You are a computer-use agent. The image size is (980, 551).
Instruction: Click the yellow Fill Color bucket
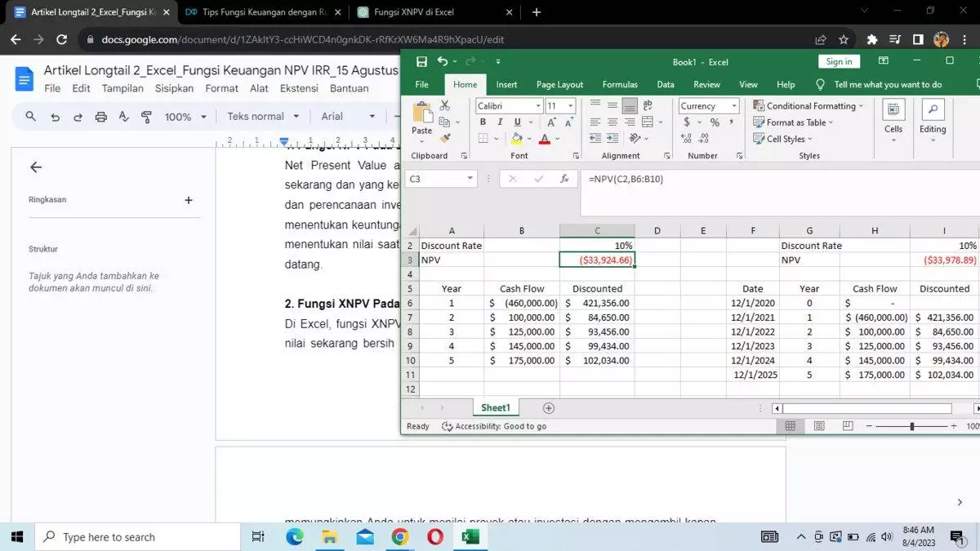tap(516, 139)
